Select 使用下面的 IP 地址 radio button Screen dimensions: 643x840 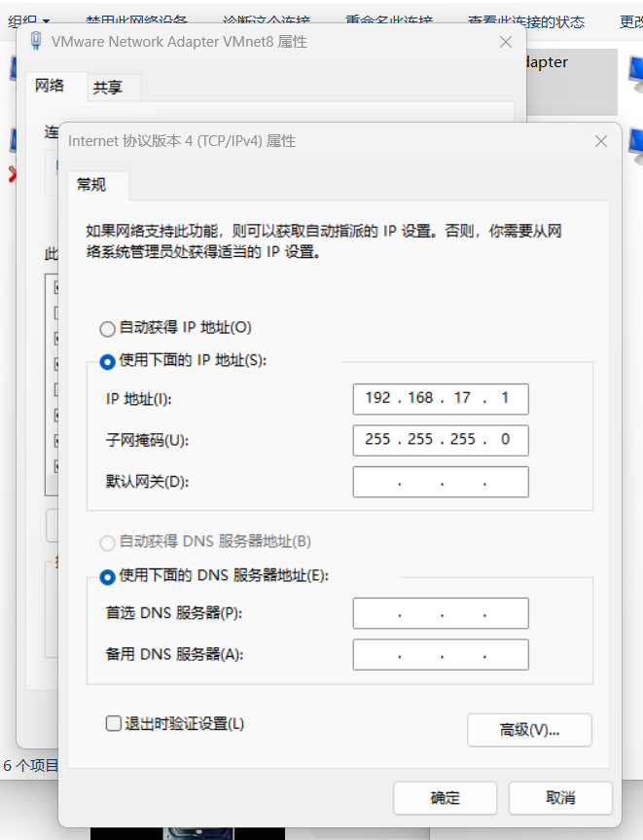[x=107, y=361]
